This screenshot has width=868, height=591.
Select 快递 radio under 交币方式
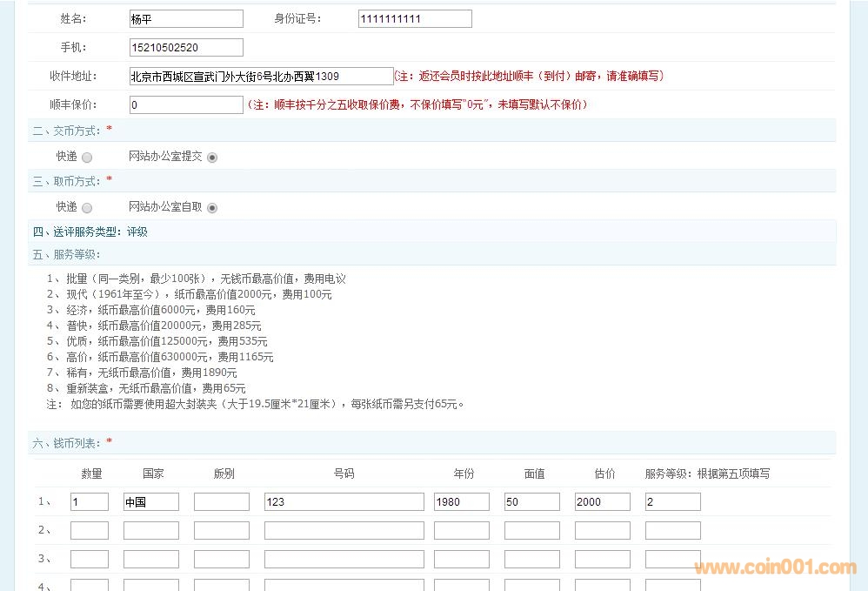[87, 158]
